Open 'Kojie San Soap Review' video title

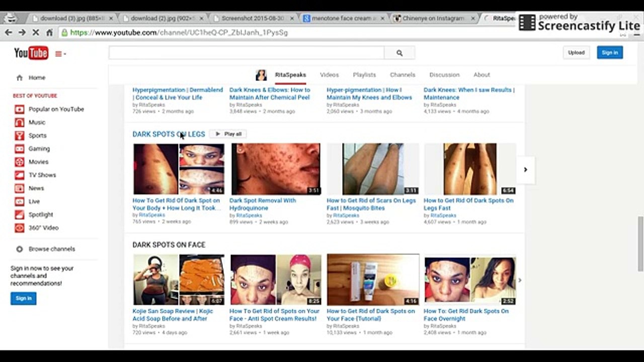pyautogui.click(x=173, y=315)
